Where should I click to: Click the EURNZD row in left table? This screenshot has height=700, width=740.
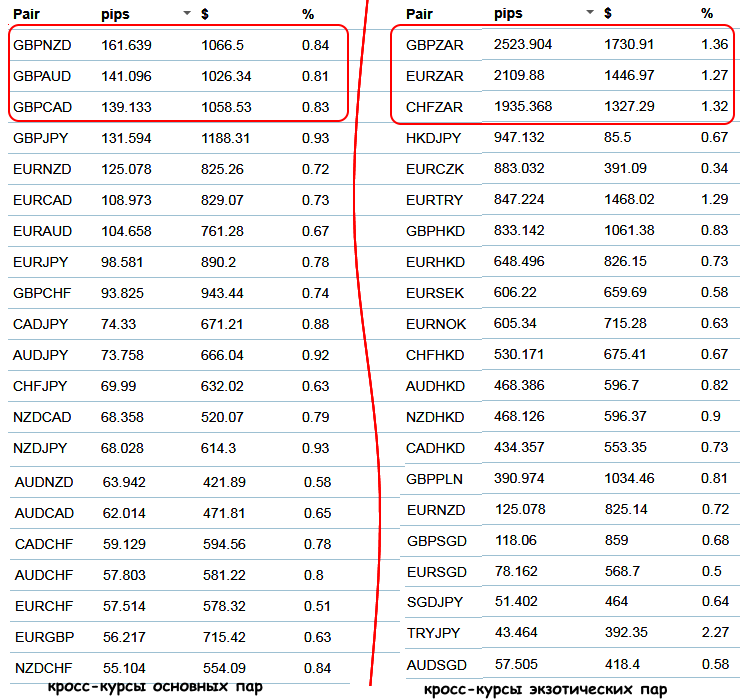[x=179, y=169]
